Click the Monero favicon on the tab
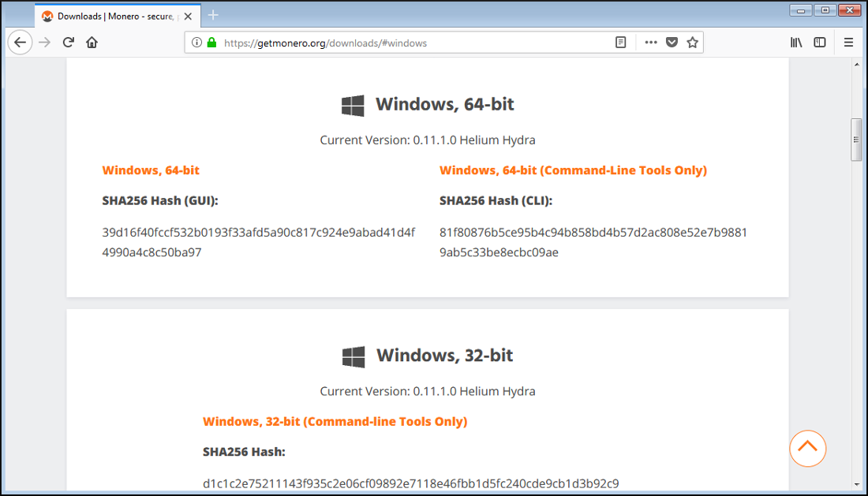 tap(47, 17)
